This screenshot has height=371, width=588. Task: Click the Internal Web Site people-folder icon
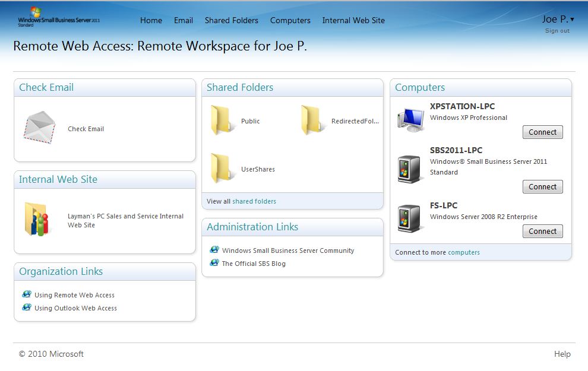click(x=37, y=220)
